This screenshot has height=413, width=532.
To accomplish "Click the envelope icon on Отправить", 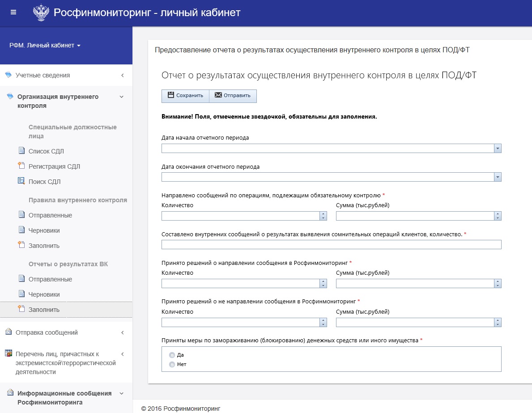I will coord(218,95).
